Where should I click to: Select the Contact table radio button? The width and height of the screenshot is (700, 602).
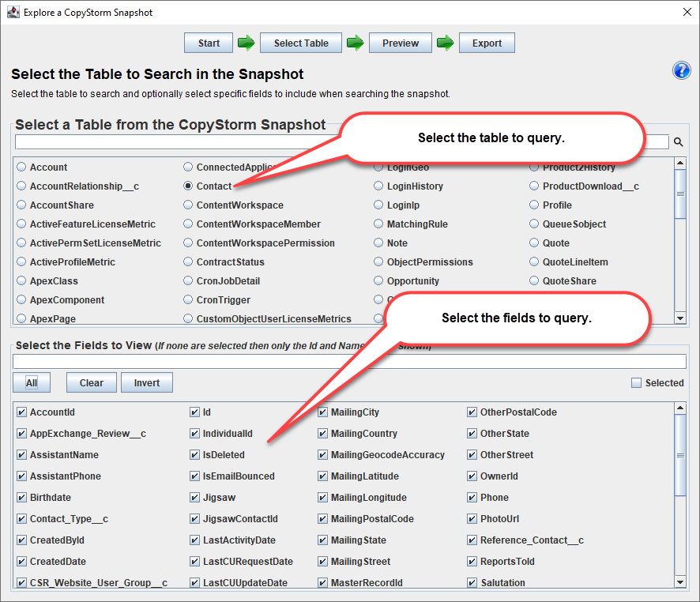point(188,186)
